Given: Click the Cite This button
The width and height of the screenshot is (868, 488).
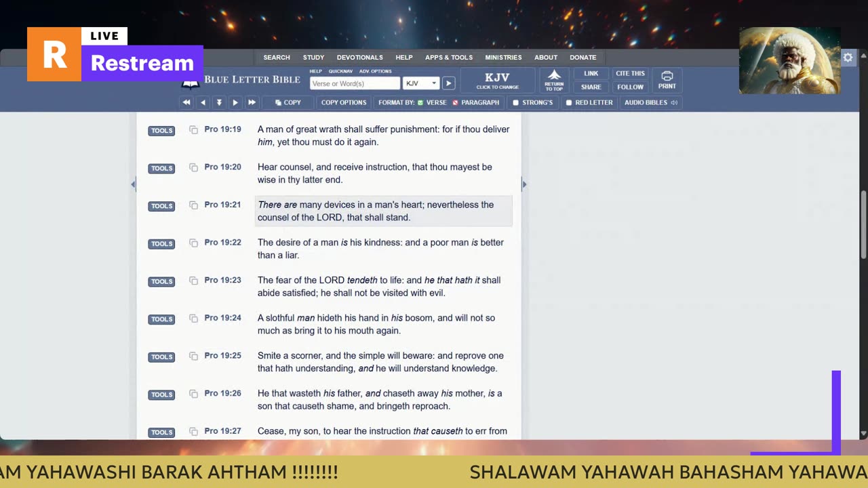Looking at the screenshot, I should 631,73.
